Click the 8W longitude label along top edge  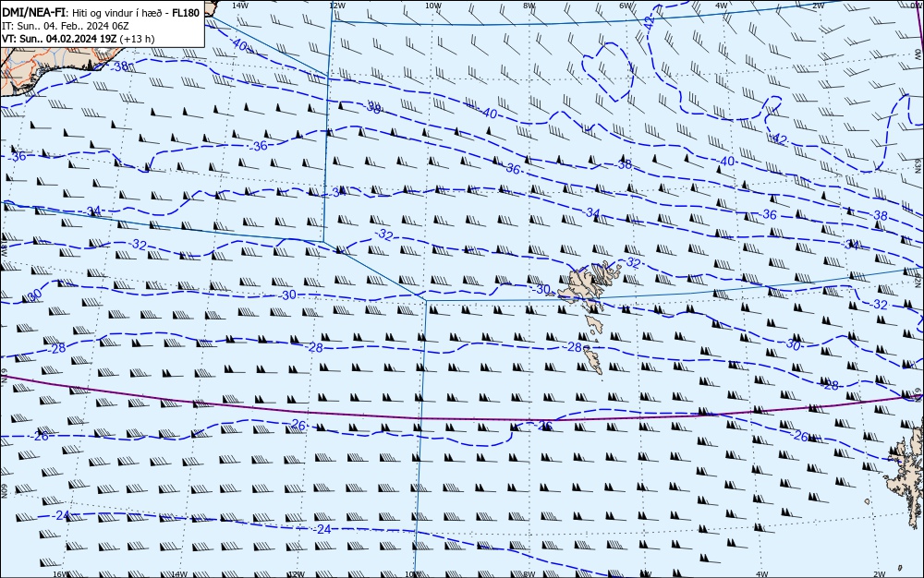point(529,6)
